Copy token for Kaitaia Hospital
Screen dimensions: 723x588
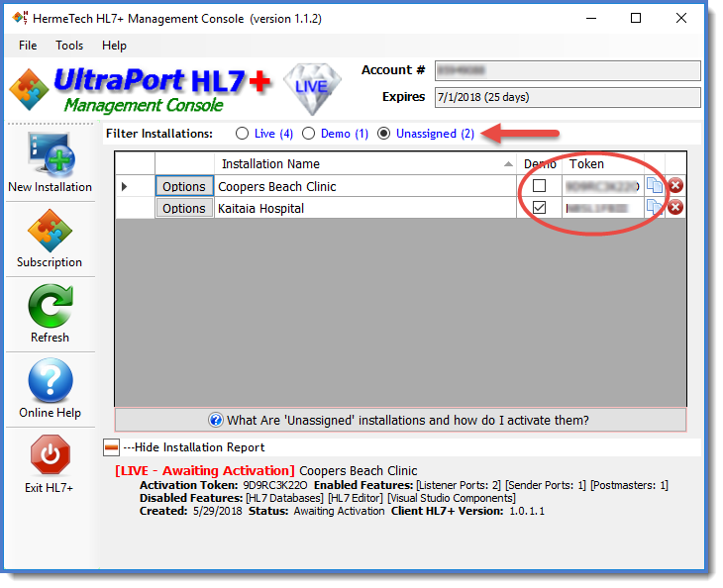pos(655,207)
